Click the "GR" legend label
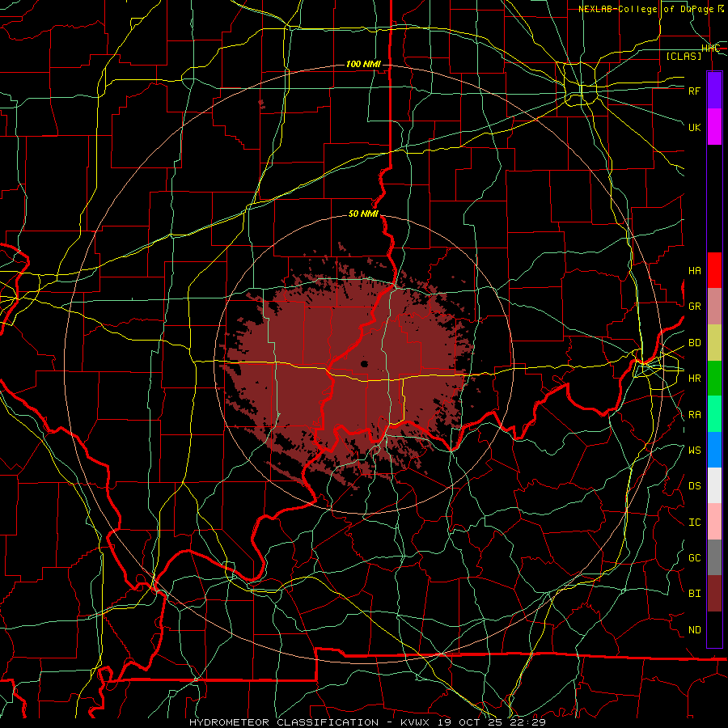The height and width of the screenshot is (728, 728). (x=694, y=307)
